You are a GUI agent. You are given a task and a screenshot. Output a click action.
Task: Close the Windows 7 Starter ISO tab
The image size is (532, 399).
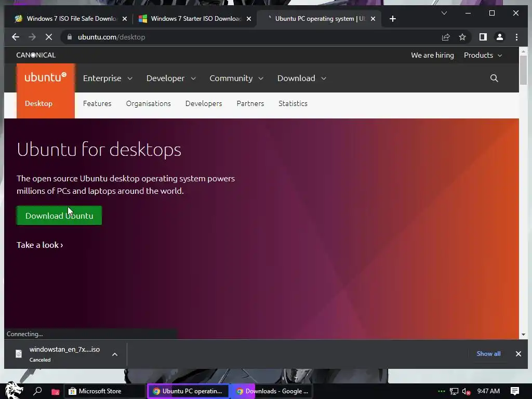coord(249,19)
